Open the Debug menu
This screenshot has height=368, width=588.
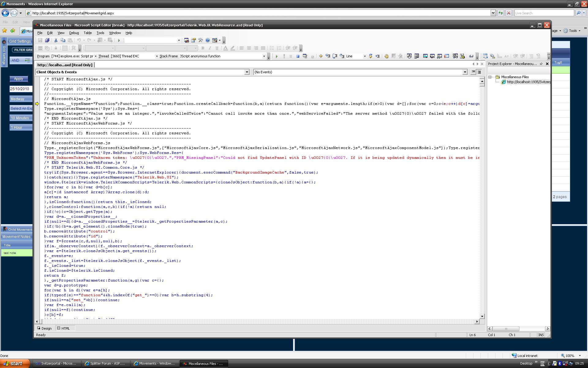[74, 33]
